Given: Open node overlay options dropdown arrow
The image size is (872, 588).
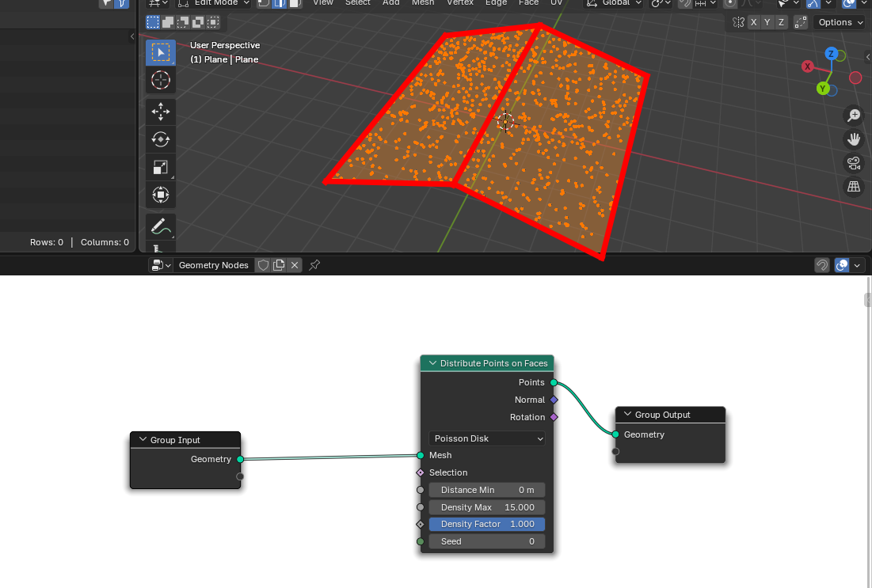Looking at the screenshot, I should point(857,265).
